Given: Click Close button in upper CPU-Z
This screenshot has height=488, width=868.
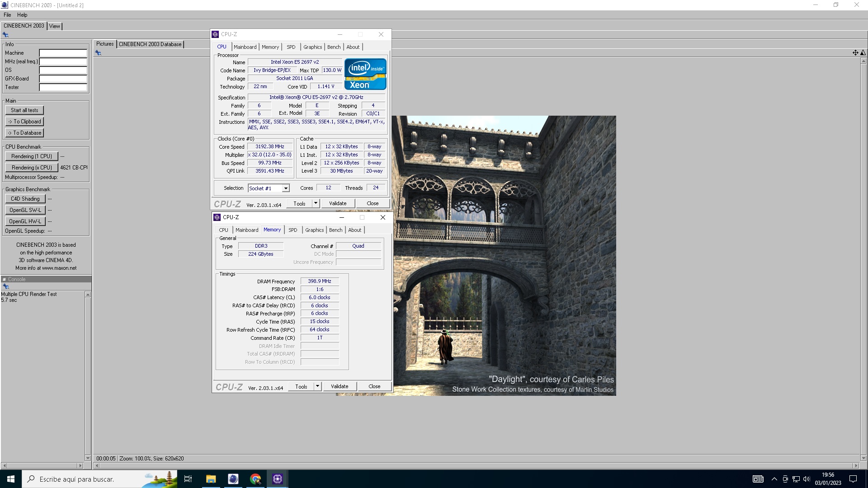Looking at the screenshot, I should (373, 203).
